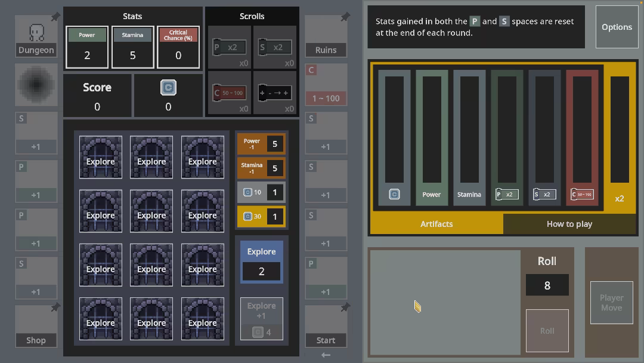Select the Critical Chance (%) stat box
644x363 pixels.
pos(178,47)
